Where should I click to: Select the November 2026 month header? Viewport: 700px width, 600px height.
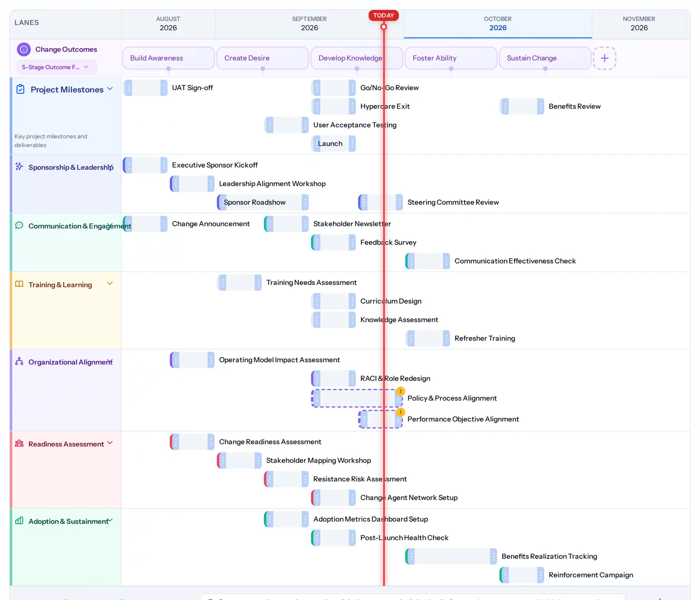tap(639, 24)
